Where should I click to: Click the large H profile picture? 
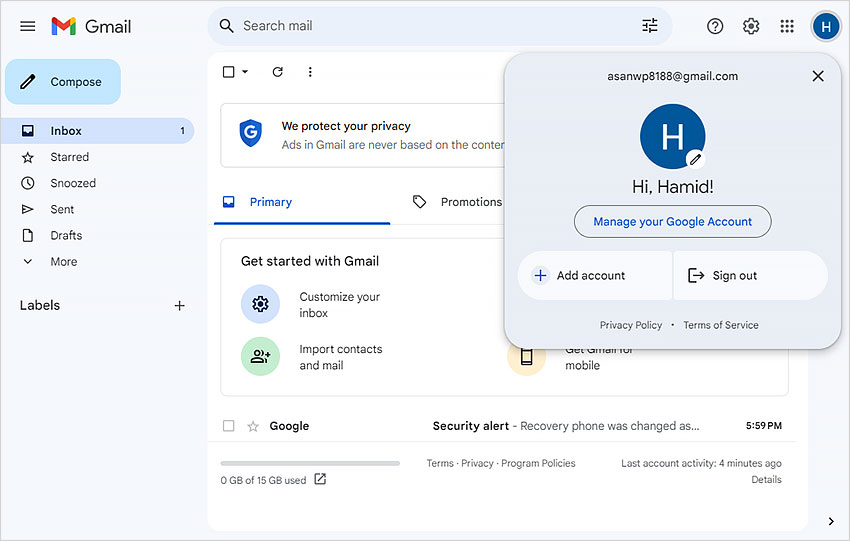[672, 137]
